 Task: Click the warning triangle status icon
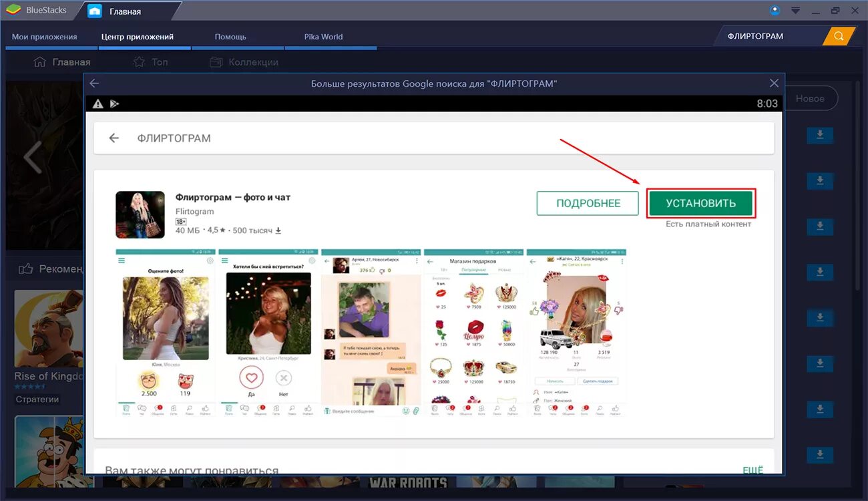(98, 104)
